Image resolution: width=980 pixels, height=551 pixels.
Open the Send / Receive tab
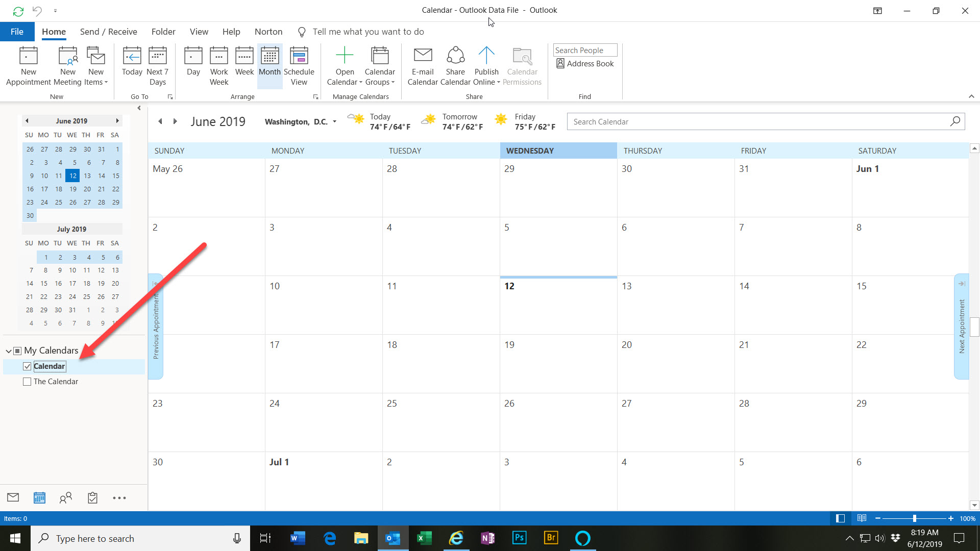108,32
